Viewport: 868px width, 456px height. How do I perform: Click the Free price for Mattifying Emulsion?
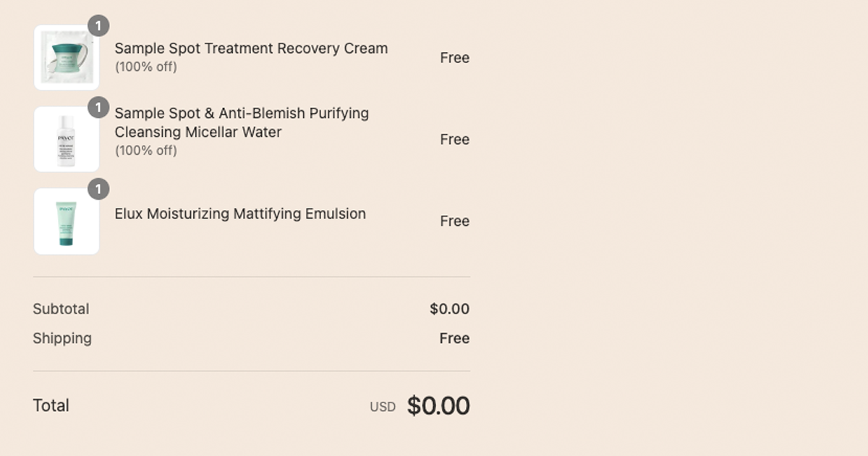454,221
